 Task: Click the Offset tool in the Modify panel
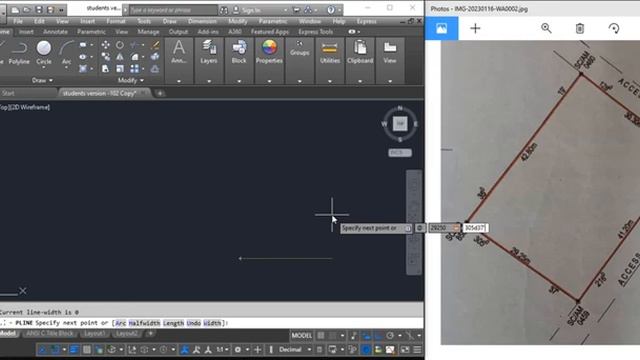155,69
